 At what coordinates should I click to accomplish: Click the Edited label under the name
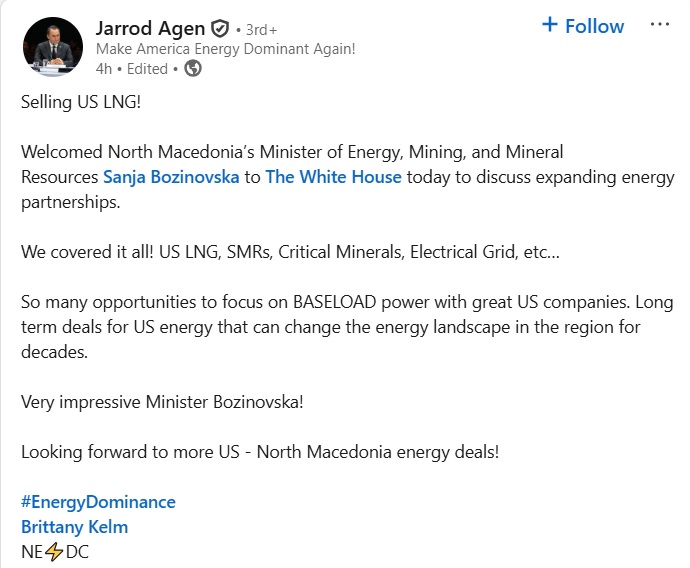[x=148, y=68]
